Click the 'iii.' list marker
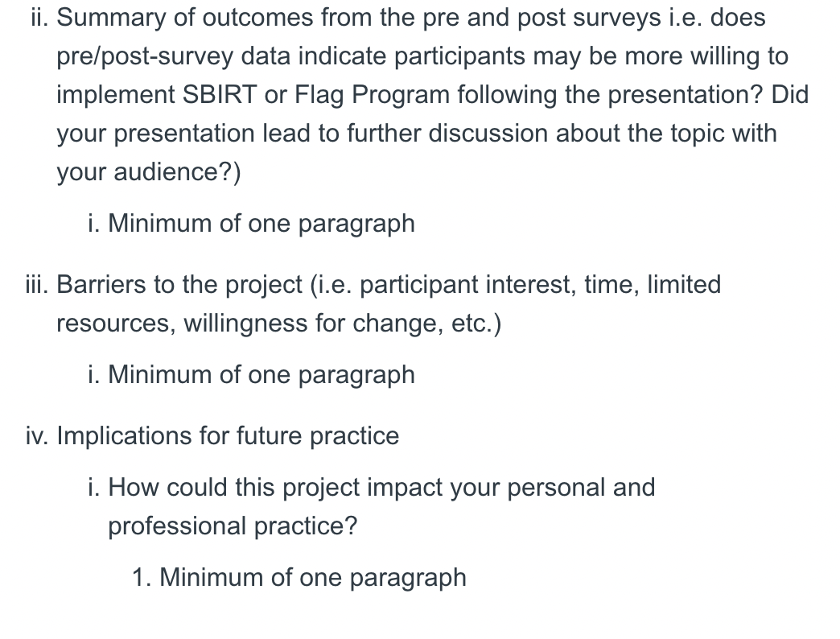 click(37, 285)
